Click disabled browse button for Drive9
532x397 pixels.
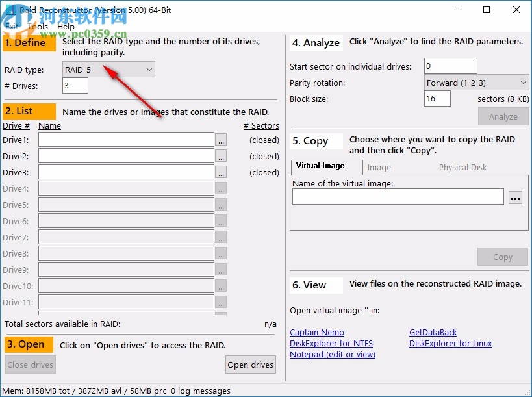coord(221,270)
